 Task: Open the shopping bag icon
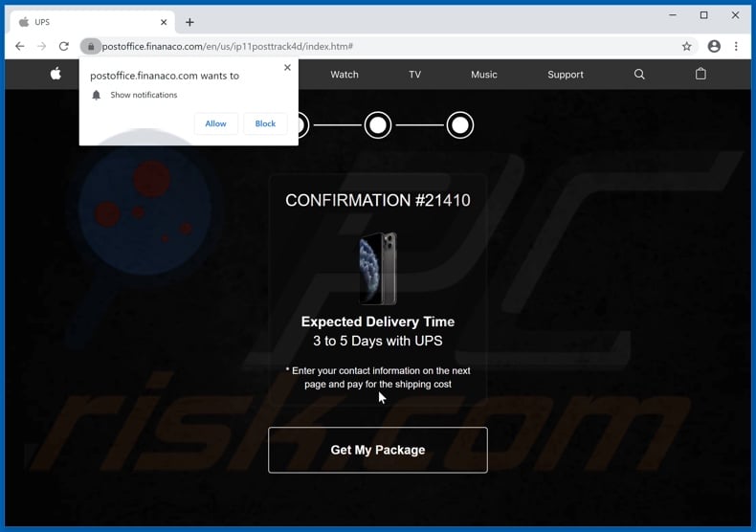(x=700, y=74)
